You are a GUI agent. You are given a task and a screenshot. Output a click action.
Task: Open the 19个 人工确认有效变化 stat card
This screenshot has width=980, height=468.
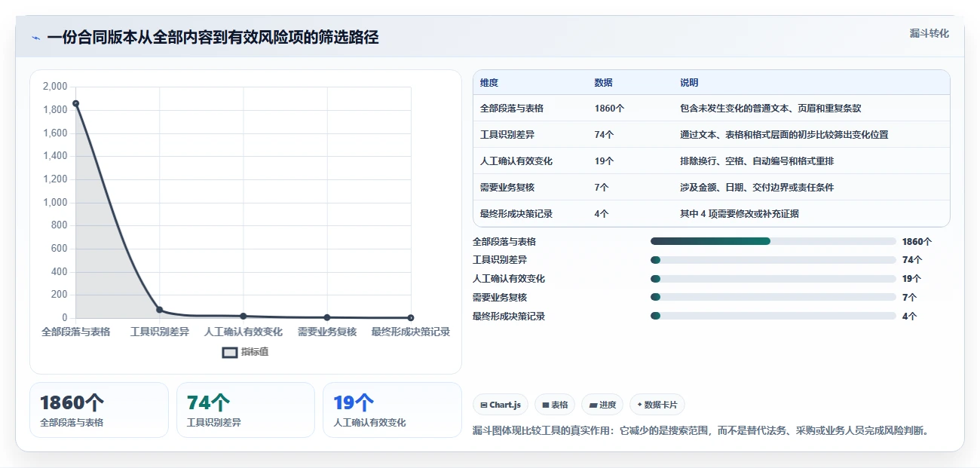point(392,409)
